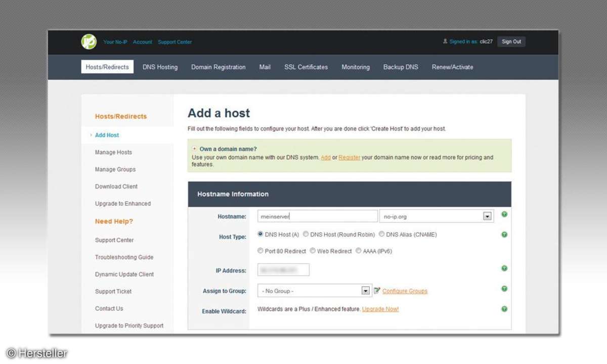Open the Hosts/Redirects tab

click(107, 67)
